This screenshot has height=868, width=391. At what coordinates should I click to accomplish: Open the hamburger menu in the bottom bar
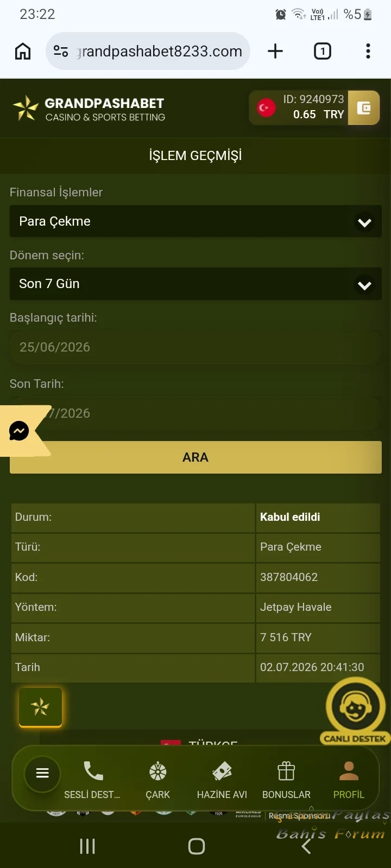pos(42,773)
